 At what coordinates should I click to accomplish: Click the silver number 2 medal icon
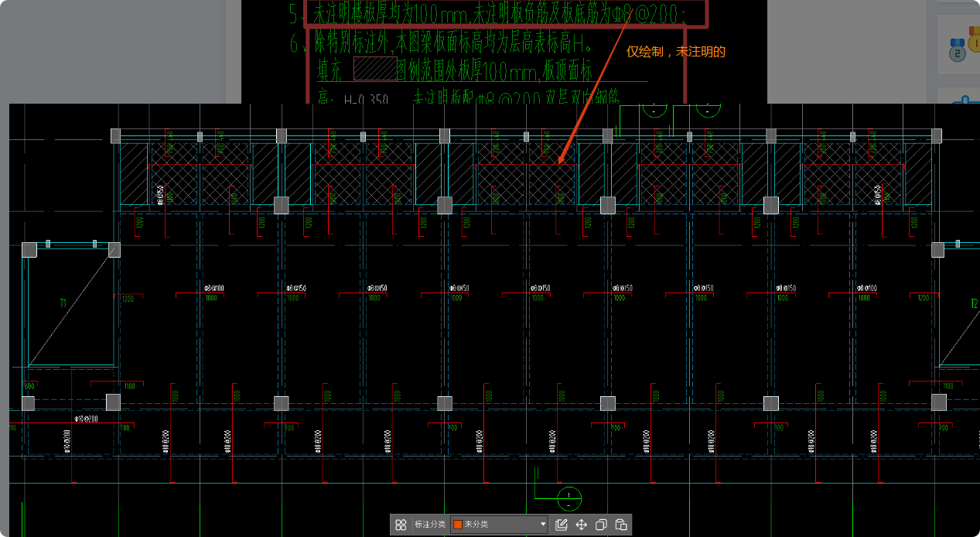click(958, 50)
